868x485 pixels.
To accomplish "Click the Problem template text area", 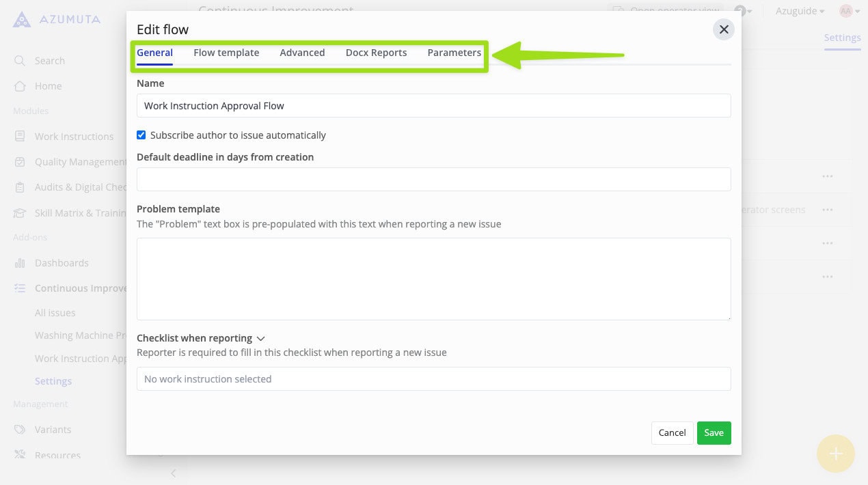I will pos(433,279).
